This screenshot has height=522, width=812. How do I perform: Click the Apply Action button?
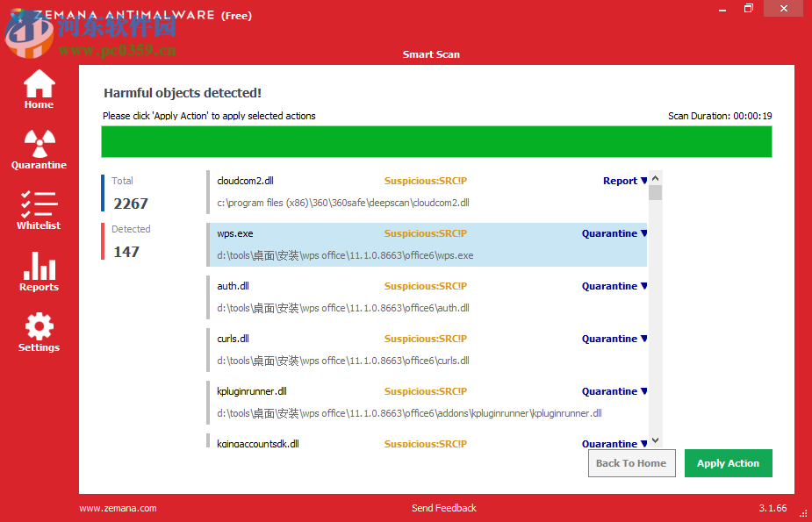click(728, 463)
